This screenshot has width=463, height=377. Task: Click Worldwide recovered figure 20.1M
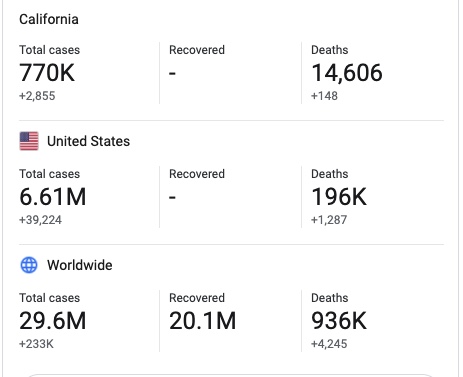click(202, 321)
